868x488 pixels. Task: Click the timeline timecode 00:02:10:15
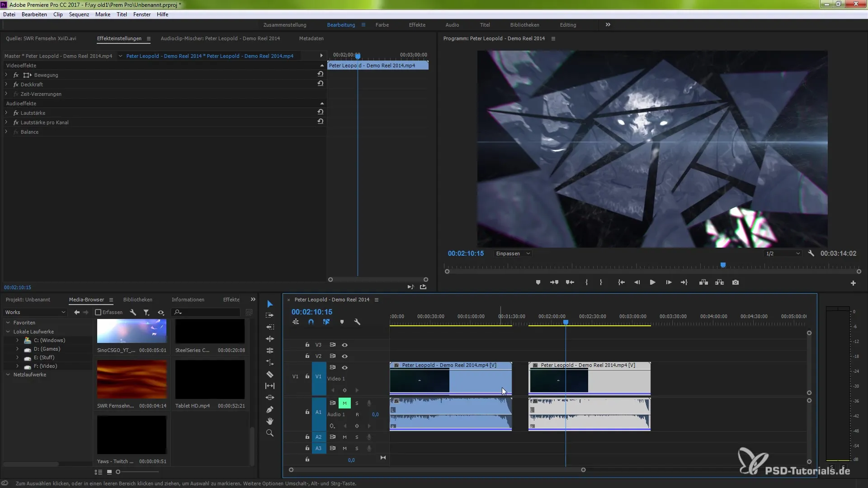pos(312,312)
